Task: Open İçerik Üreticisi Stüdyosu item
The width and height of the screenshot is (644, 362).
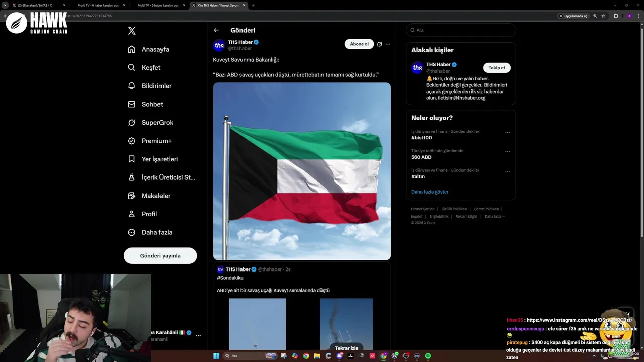Action: (161, 177)
